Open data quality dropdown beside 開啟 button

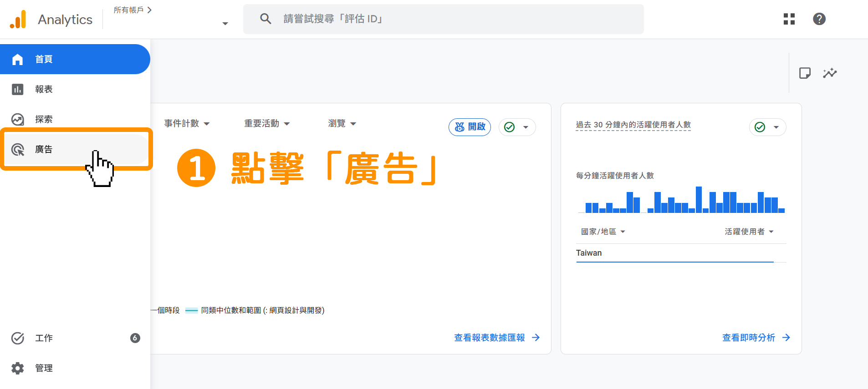tap(517, 127)
